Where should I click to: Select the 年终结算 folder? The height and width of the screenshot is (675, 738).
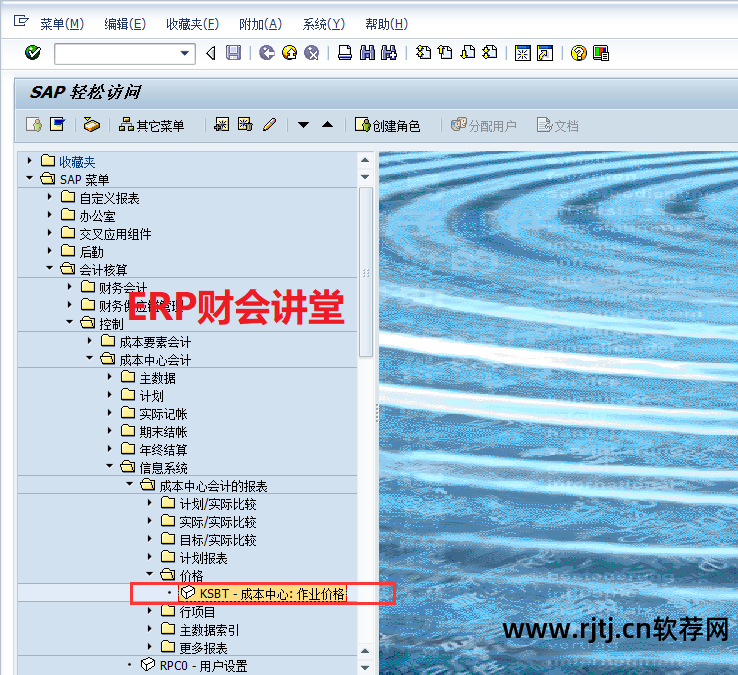click(163, 450)
